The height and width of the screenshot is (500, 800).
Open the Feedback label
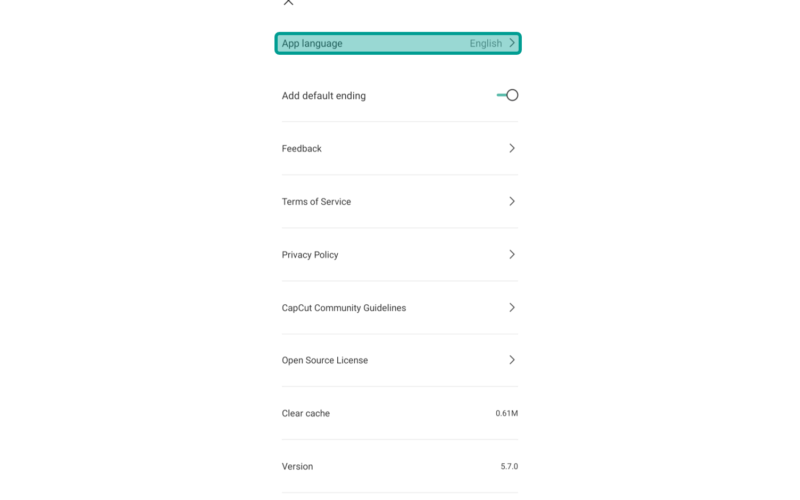click(302, 148)
